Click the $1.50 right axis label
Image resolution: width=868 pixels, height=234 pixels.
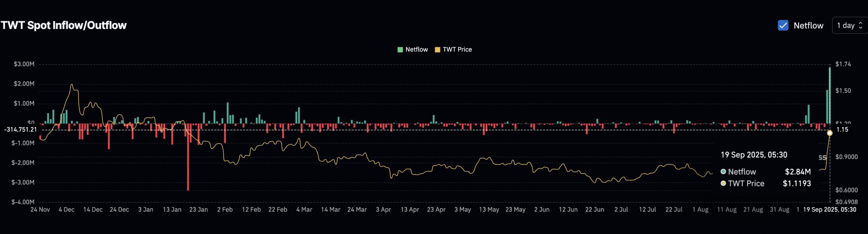[843, 91]
